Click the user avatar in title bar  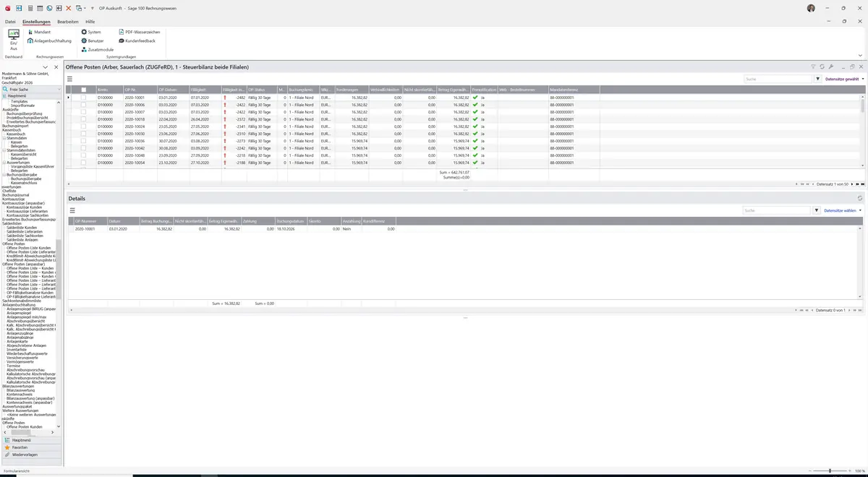811,7
